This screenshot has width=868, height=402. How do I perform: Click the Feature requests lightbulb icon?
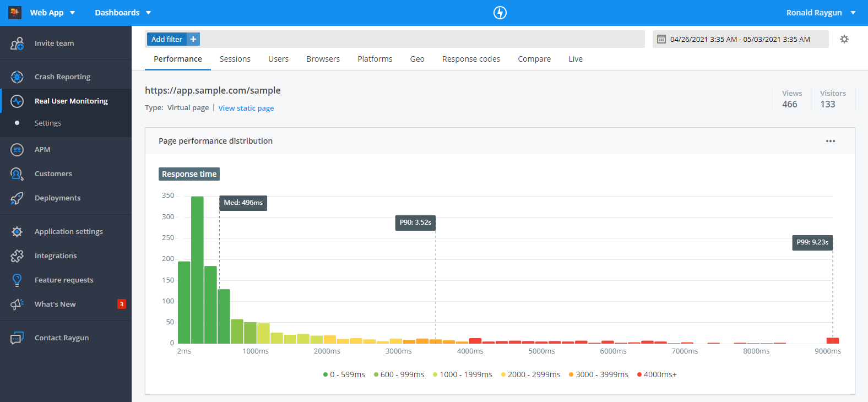(x=17, y=280)
